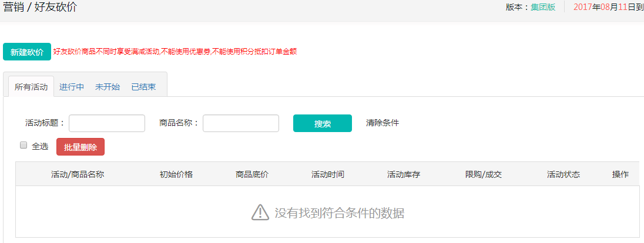
Task: Toggle the 全选 checkbox
Action: 24,146
